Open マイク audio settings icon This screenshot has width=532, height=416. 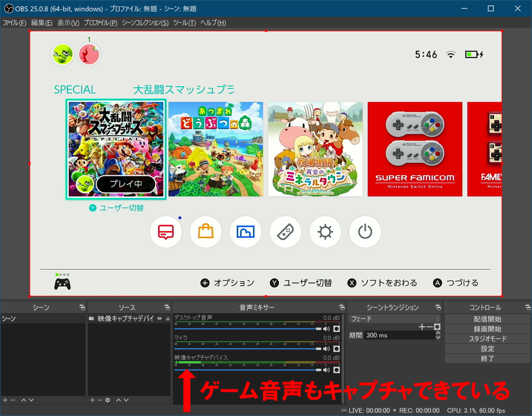pos(336,349)
